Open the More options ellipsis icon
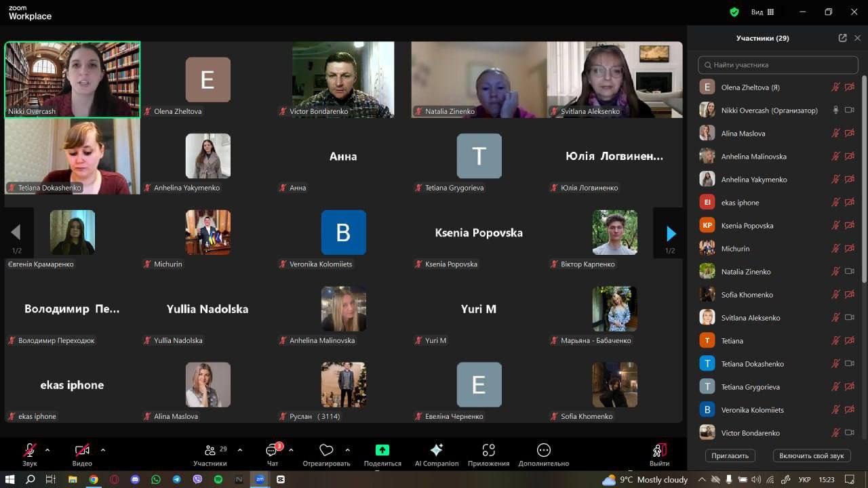Image resolution: width=868 pixels, height=488 pixels. pos(543,451)
